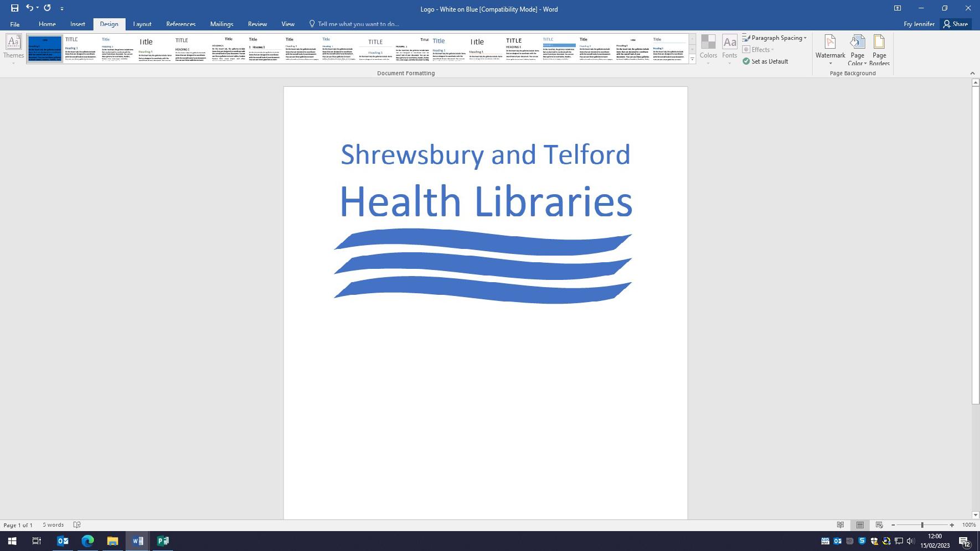Open Task View on the taskbar
This screenshot has width=980, height=551.
pos(37,541)
